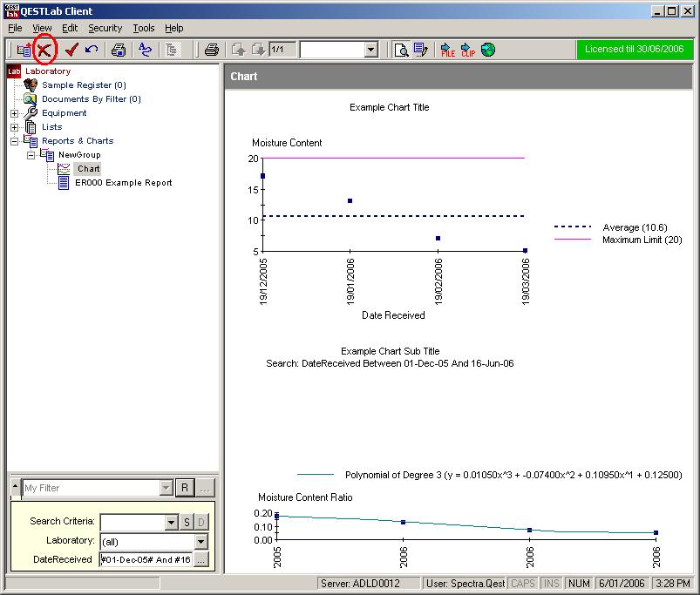Click the green globe toolbar icon
The width and height of the screenshot is (700, 595).
click(488, 50)
